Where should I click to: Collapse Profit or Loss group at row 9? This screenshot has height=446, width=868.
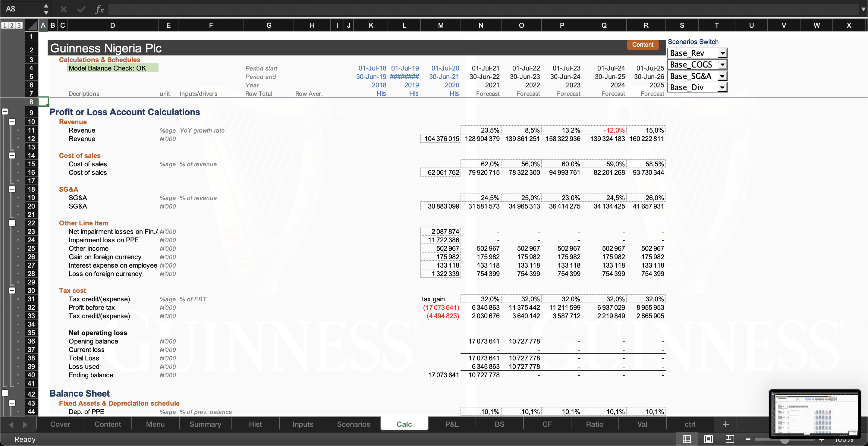(5, 112)
